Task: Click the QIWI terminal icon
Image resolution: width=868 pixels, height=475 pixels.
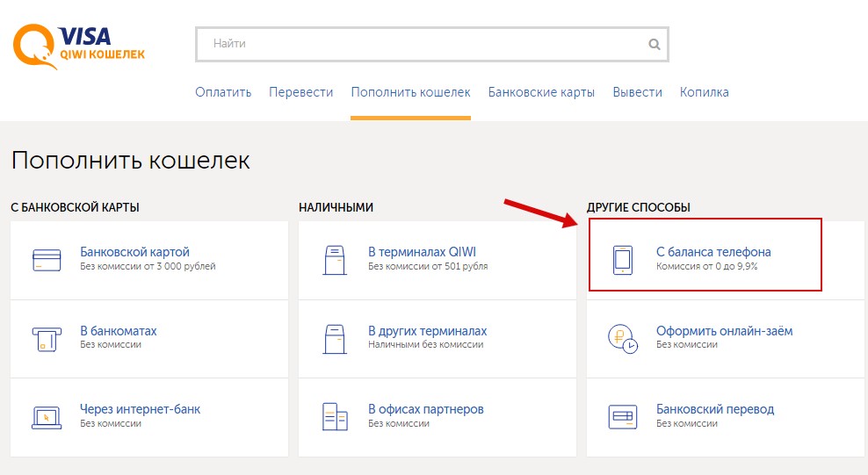Action: [334, 259]
